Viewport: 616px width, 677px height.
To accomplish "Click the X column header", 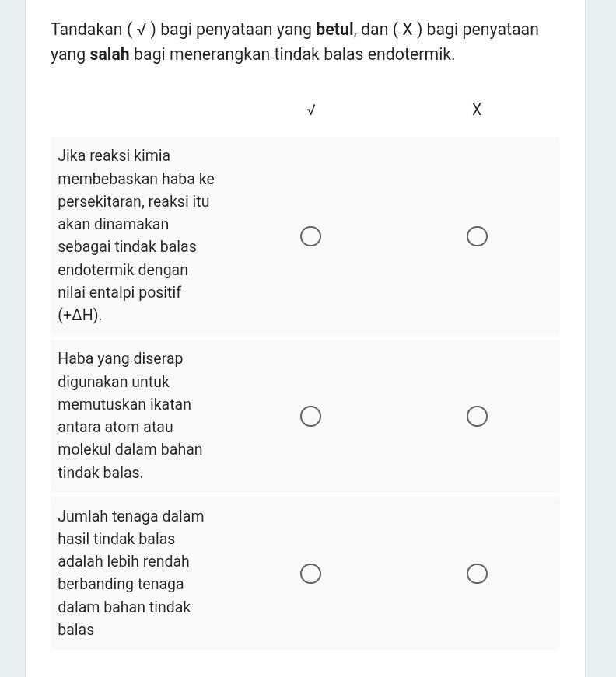I will 477,110.
